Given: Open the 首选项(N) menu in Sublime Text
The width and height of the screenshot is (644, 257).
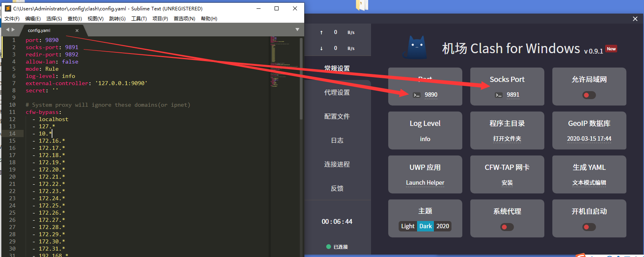Looking at the screenshot, I should [x=185, y=19].
